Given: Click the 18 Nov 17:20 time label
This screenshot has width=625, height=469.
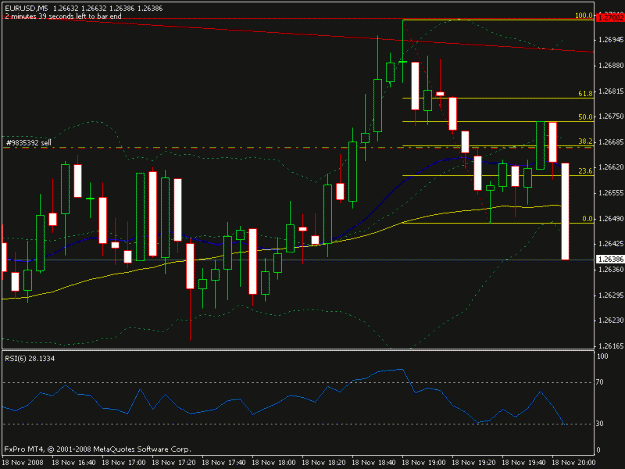Looking at the screenshot, I should tap(174, 463).
